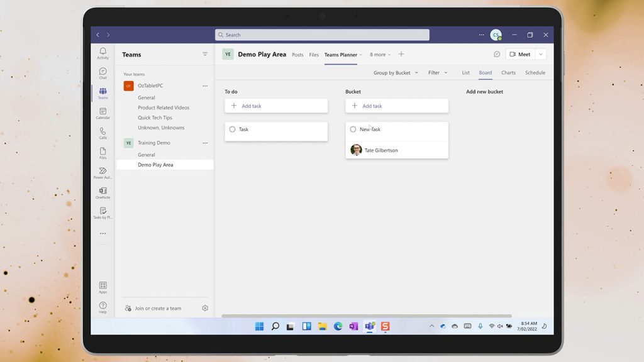The image size is (644, 362).
Task: Open OneNote from the taskbar
Action: click(353, 326)
